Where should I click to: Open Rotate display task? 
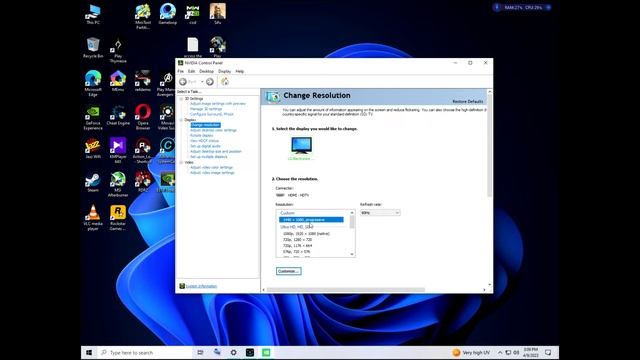click(x=201, y=136)
